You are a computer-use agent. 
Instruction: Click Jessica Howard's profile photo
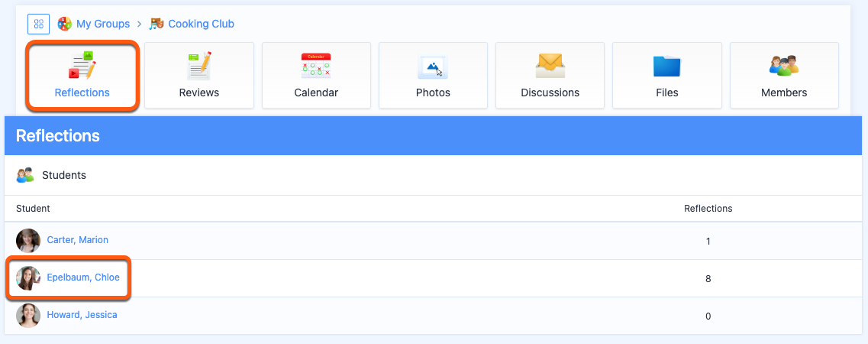point(28,316)
